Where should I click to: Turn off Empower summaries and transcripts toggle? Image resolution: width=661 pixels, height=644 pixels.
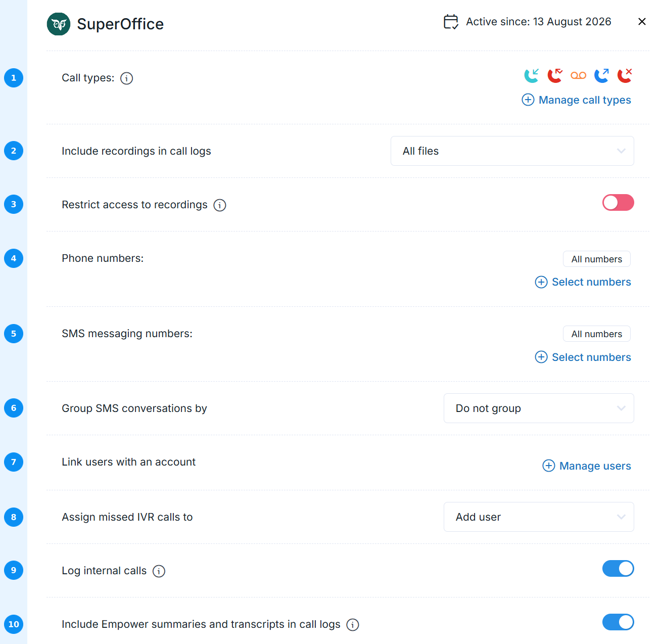[618, 622]
